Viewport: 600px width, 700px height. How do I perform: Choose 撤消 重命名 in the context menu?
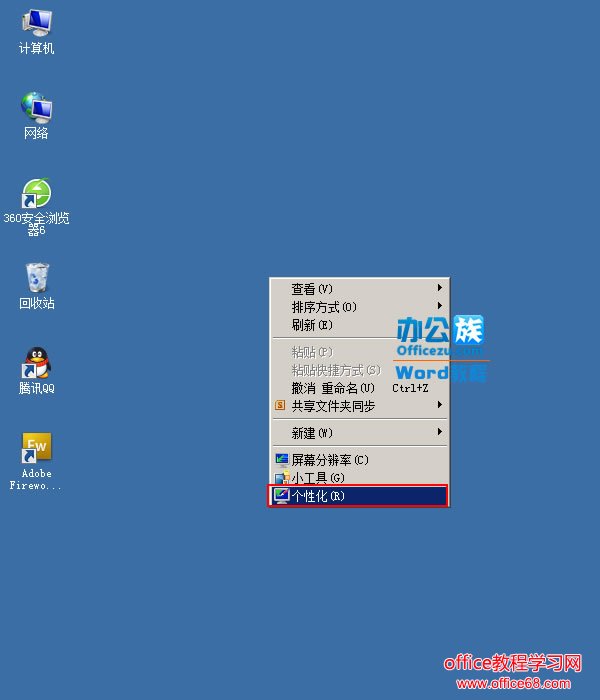point(333,388)
